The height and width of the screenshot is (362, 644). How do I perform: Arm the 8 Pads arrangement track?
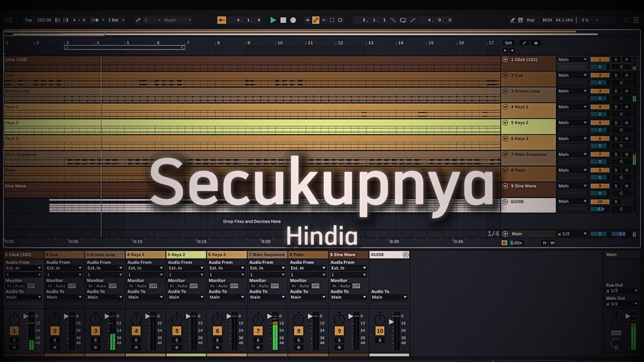(x=626, y=170)
